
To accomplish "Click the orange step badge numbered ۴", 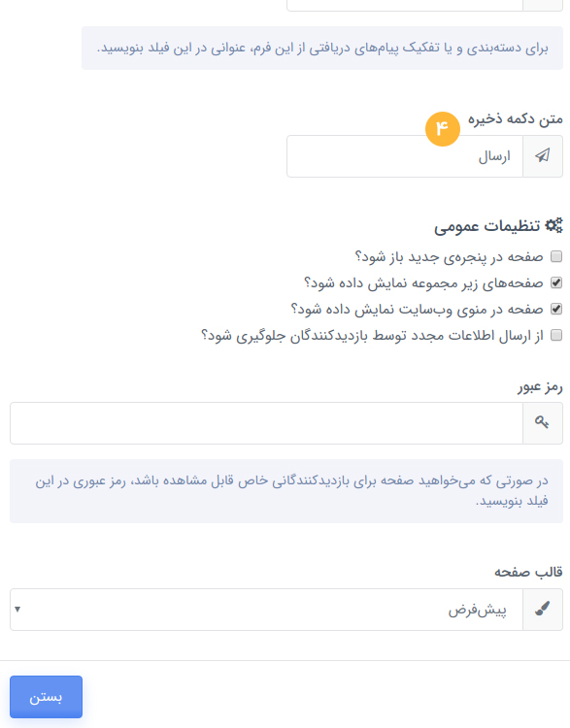I will [442, 128].
